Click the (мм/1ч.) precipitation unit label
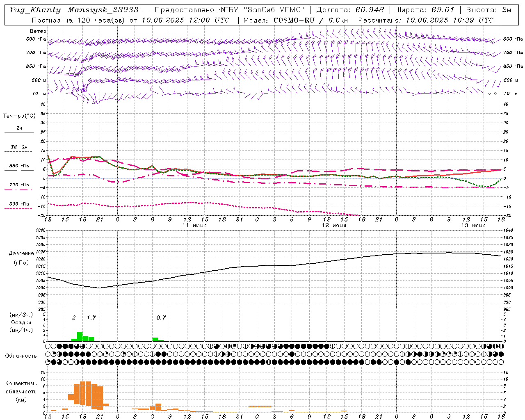Screen dimensions: 525x420 tap(21, 330)
